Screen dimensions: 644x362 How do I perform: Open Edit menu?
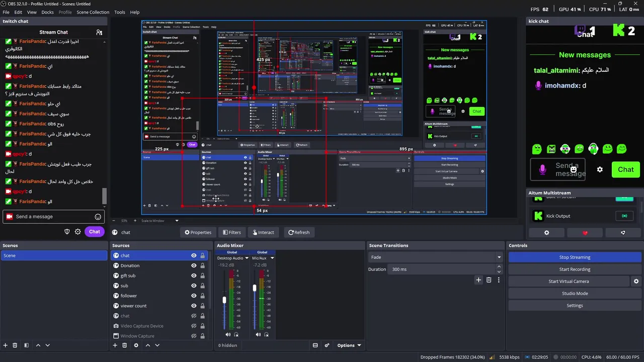pyautogui.click(x=18, y=12)
